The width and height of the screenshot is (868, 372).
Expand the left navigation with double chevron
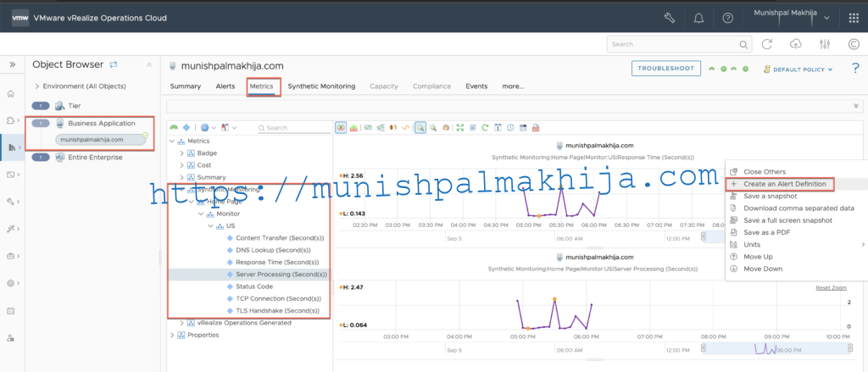(x=12, y=64)
